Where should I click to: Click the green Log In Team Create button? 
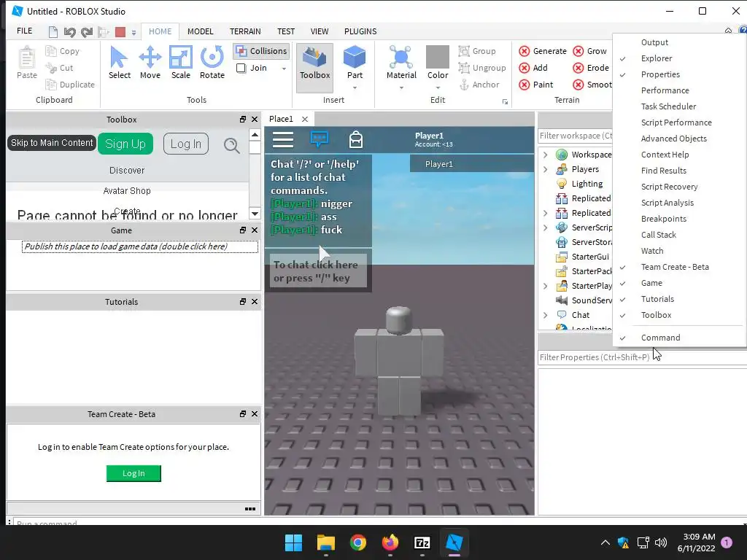[x=133, y=473]
